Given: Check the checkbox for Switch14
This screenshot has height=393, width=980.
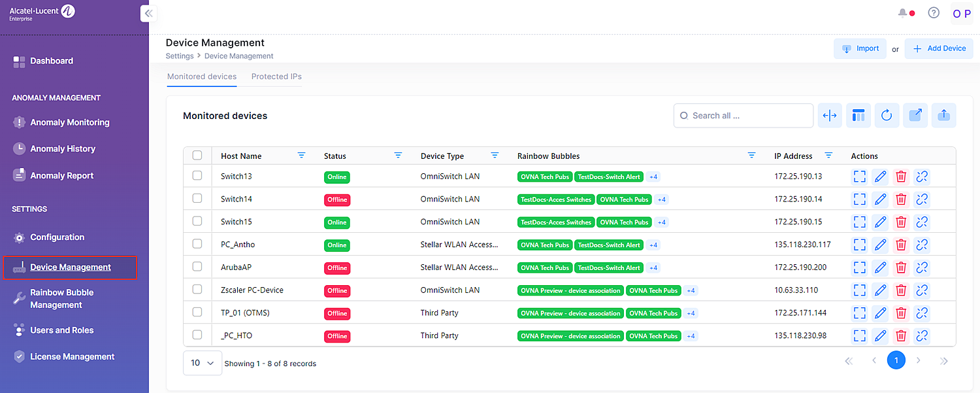Looking at the screenshot, I should tap(197, 198).
